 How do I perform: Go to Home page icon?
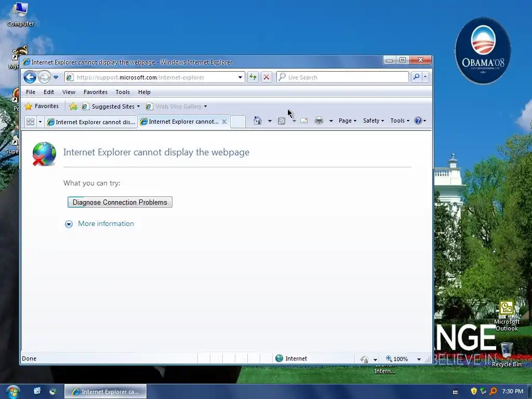click(258, 121)
